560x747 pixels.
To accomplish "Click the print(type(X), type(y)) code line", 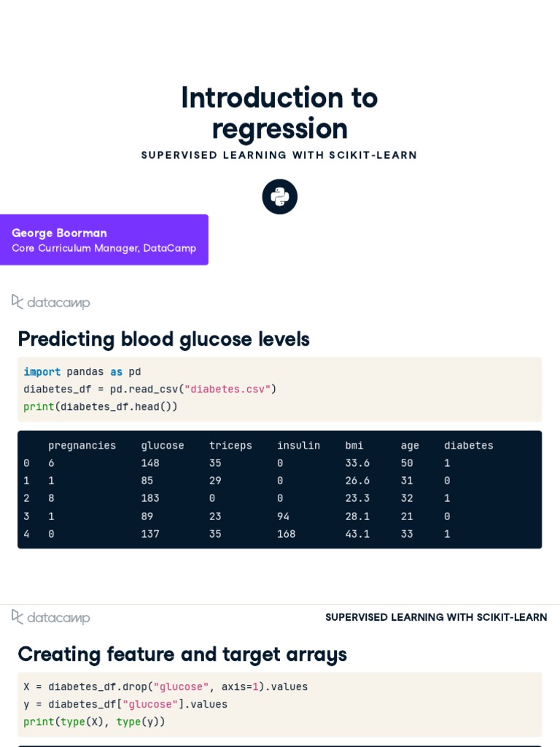I will click(95, 722).
